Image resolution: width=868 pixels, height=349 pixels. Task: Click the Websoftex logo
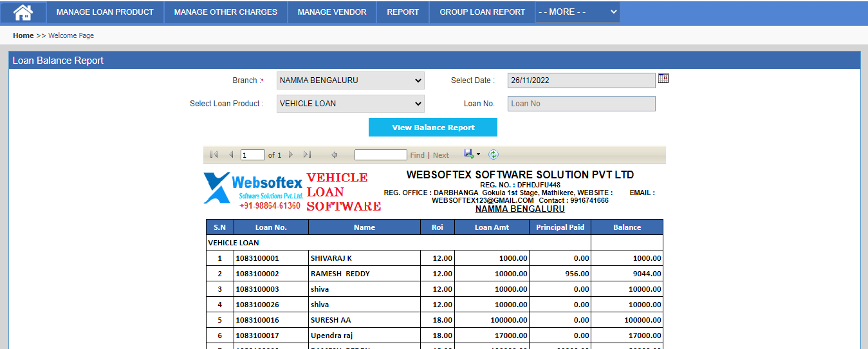point(254,191)
